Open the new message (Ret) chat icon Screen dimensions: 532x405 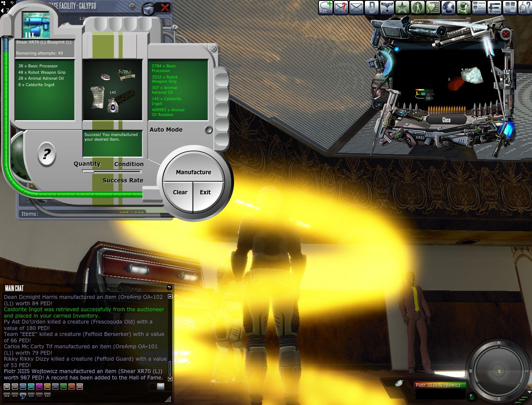point(326,7)
